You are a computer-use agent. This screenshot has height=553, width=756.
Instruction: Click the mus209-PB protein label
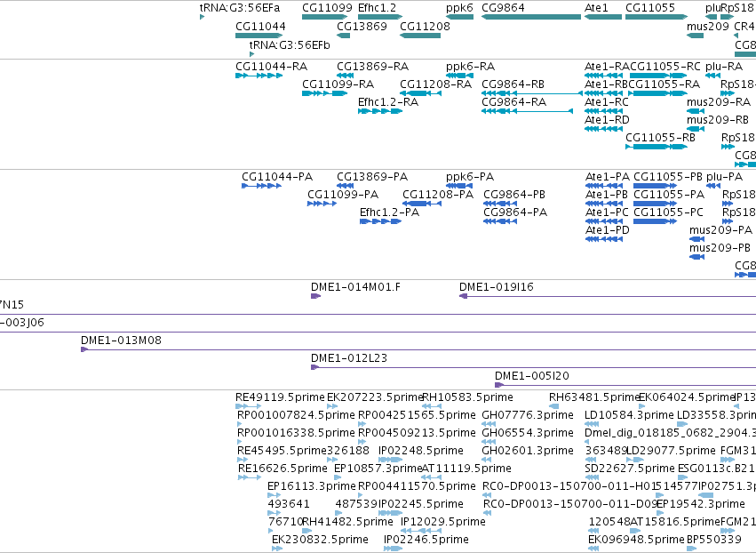tap(720, 248)
